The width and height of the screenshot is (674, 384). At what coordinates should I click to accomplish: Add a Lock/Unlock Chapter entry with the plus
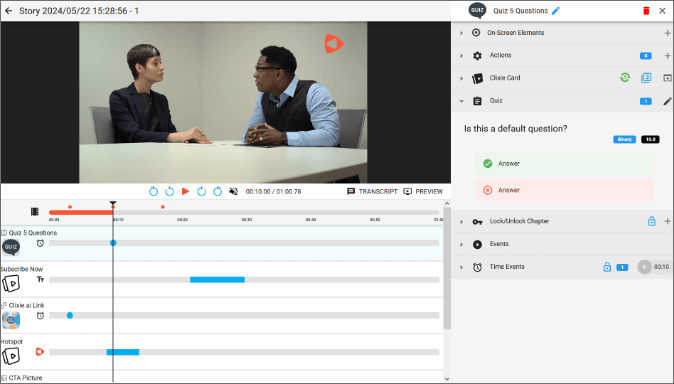[x=667, y=221]
